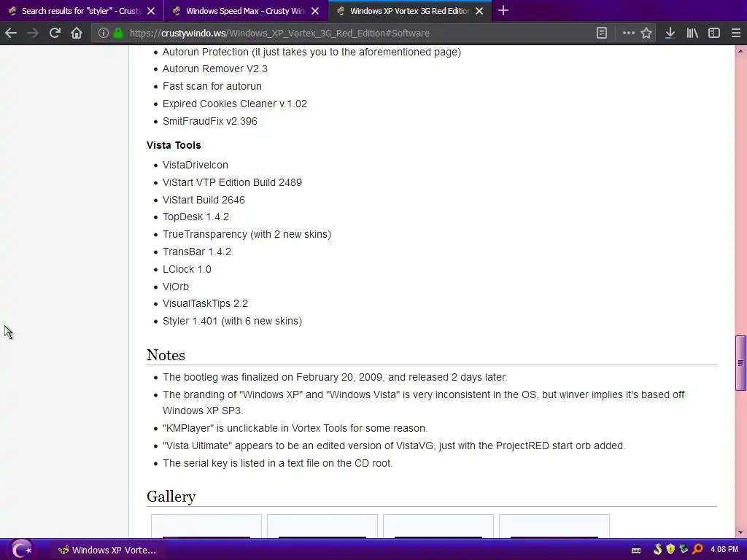Go back to previous page
The width and height of the screenshot is (747, 560).
coord(11,33)
